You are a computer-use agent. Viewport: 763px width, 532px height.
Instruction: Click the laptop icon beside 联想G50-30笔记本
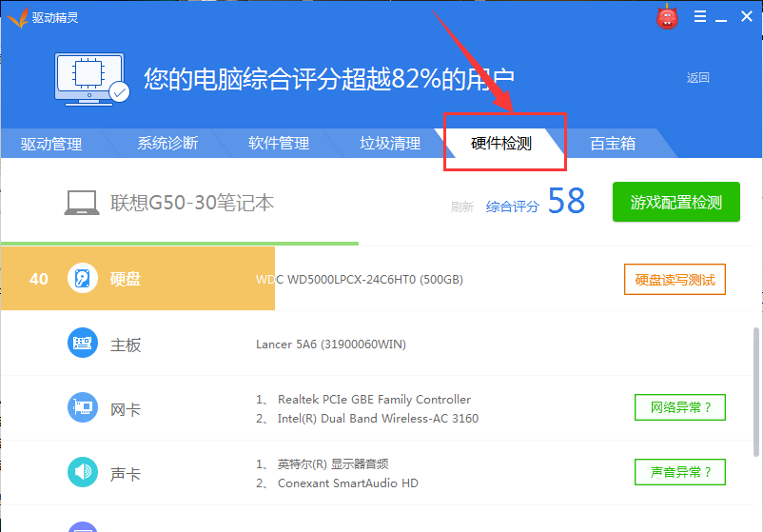click(82, 203)
